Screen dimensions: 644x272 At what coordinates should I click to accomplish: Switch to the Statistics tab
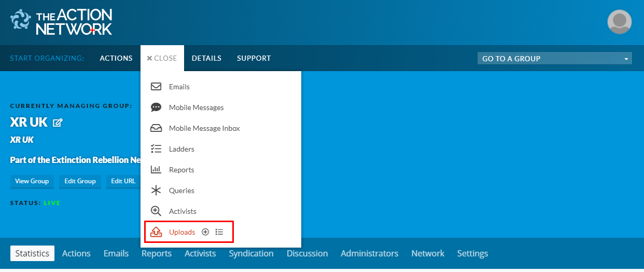(32, 253)
